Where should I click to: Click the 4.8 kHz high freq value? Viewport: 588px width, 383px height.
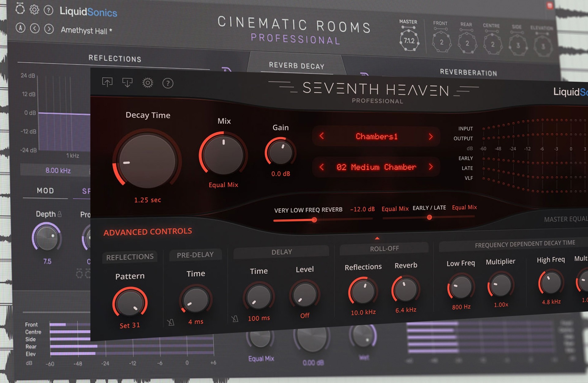pyautogui.click(x=551, y=302)
